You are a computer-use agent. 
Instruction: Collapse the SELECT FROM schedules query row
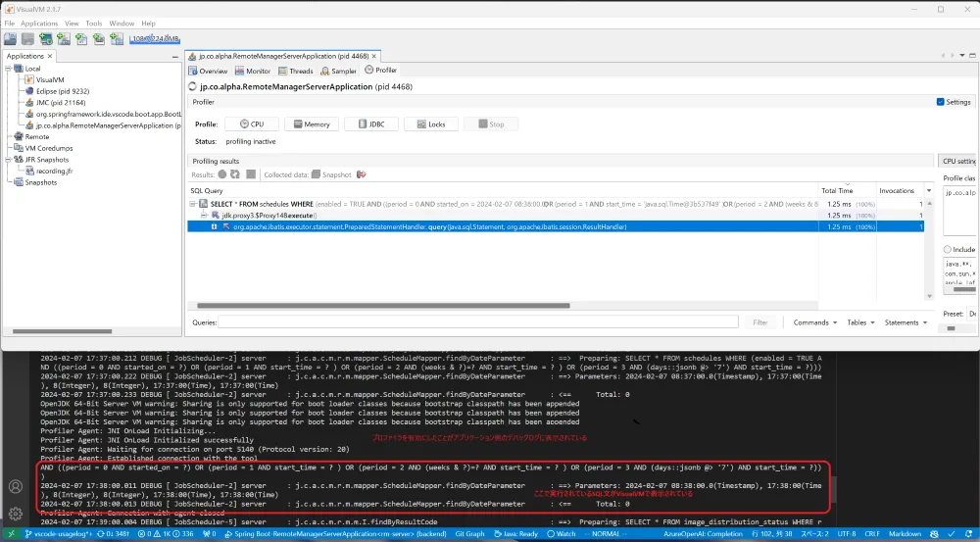click(x=192, y=204)
